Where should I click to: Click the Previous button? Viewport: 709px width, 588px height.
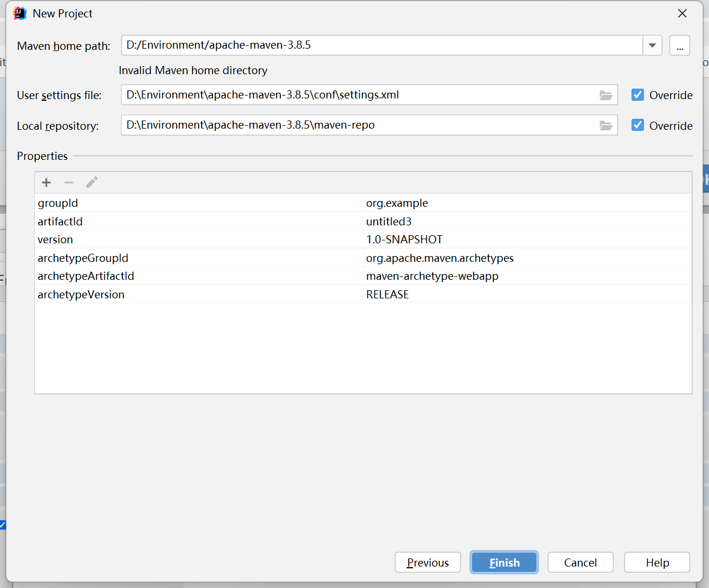click(x=427, y=563)
